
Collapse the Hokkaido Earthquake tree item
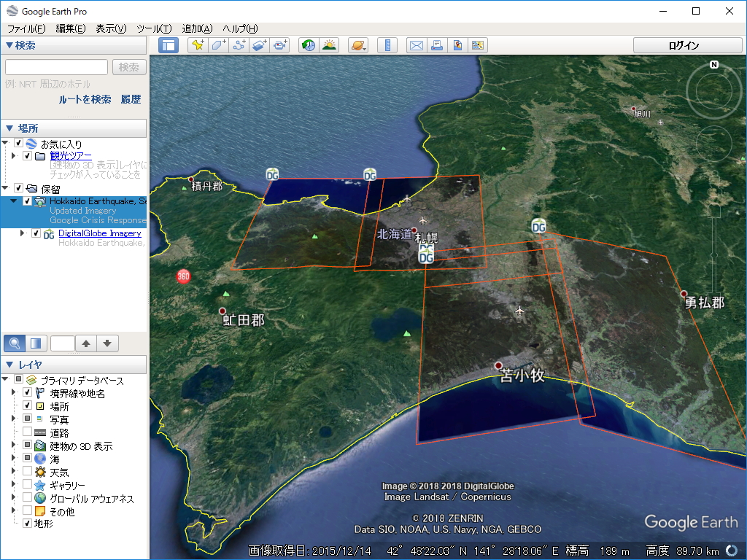click(x=13, y=201)
